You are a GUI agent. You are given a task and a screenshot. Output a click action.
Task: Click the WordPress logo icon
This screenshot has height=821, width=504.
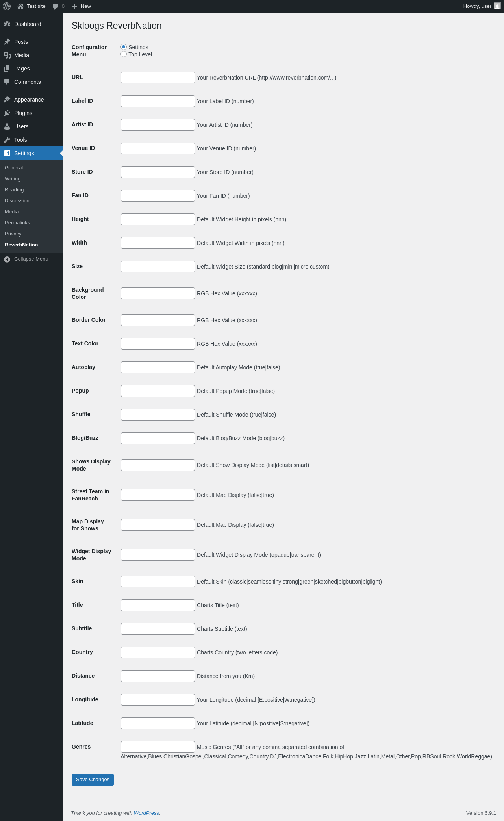(7, 6)
